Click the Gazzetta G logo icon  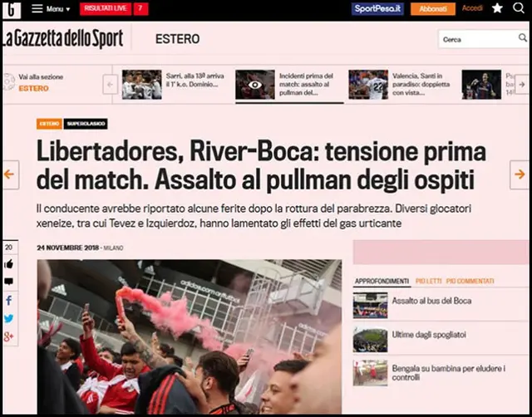12,10
